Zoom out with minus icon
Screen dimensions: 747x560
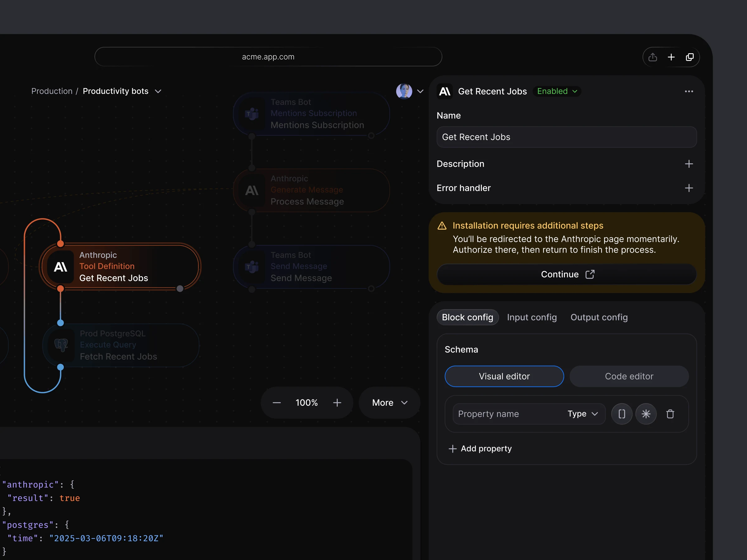pos(277,403)
